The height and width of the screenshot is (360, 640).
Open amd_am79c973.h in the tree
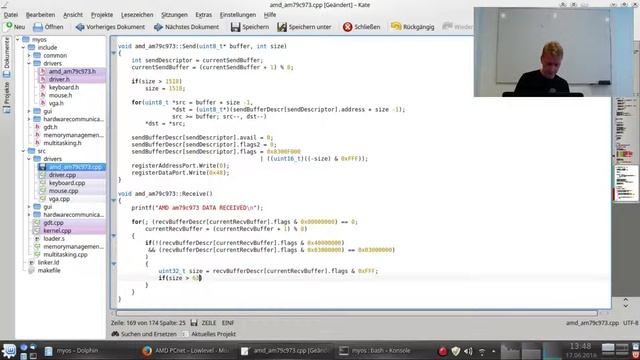point(72,71)
